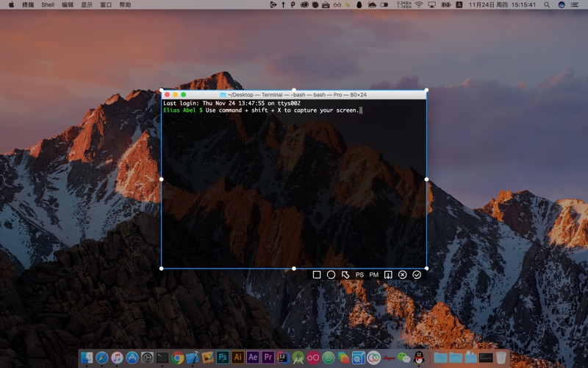Choose the arrow annotation tool
Viewport: 588px width, 368px height.
345,275
